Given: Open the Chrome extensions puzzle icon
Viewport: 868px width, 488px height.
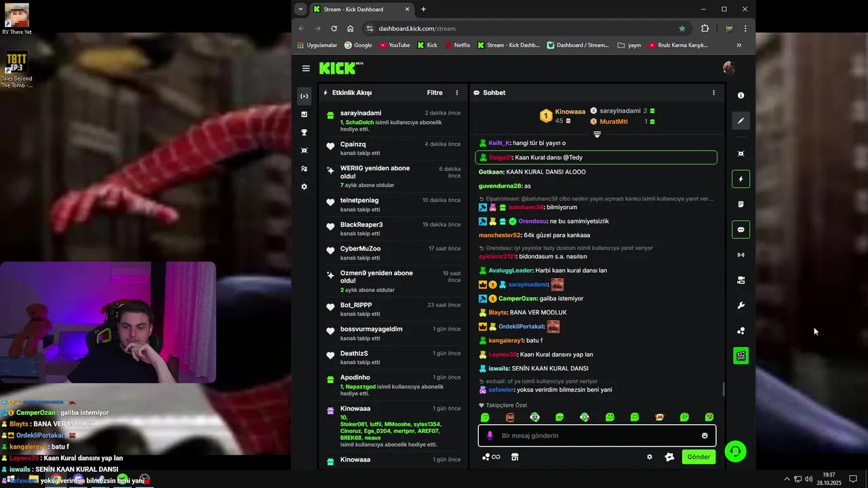Looking at the screenshot, I should coord(705,28).
